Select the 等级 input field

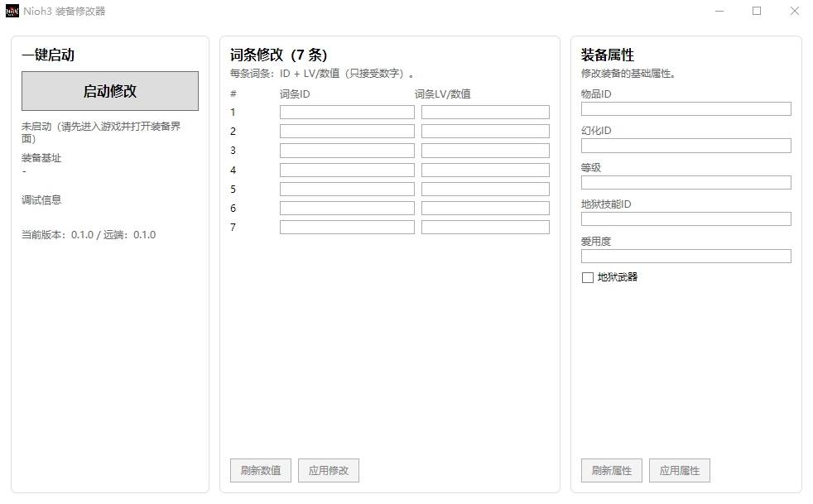click(686, 183)
